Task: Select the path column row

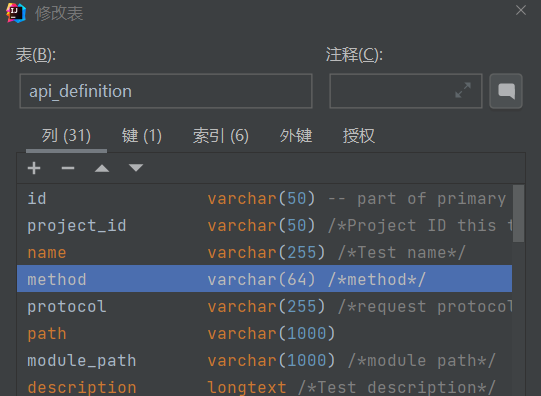Action: coord(264,333)
